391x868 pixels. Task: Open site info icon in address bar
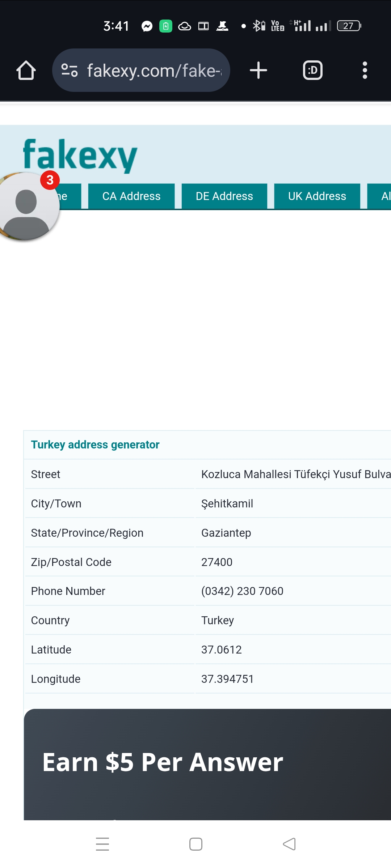[70, 70]
